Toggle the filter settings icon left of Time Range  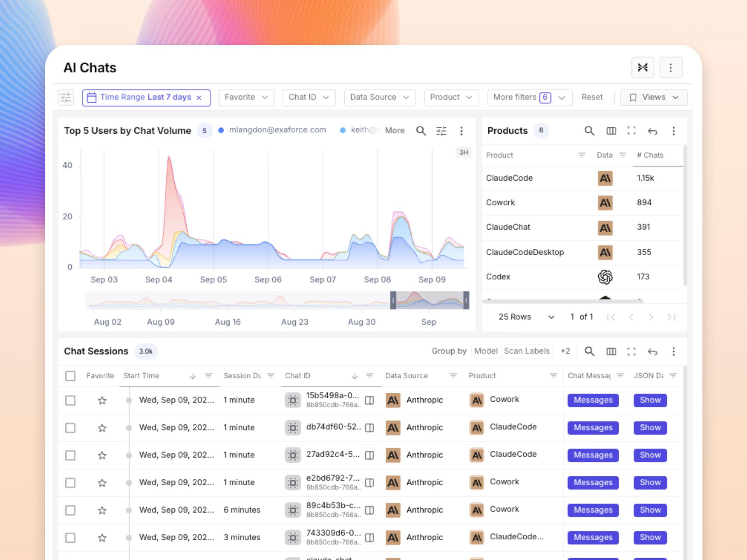tap(66, 97)
